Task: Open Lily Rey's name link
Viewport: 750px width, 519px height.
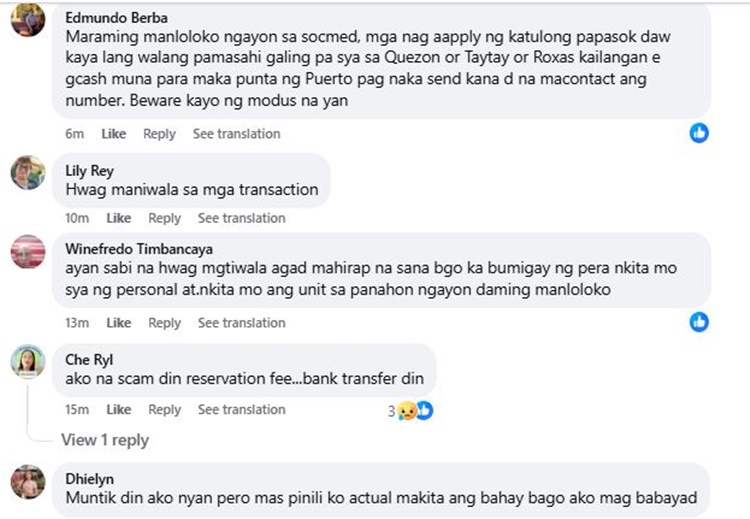Action: (89, 171)
